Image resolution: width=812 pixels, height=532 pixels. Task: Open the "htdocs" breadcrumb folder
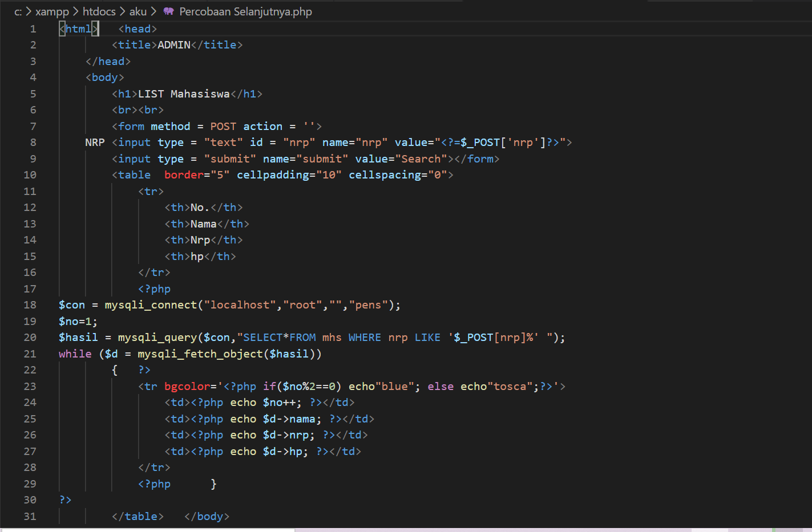(x=99, y=11)
